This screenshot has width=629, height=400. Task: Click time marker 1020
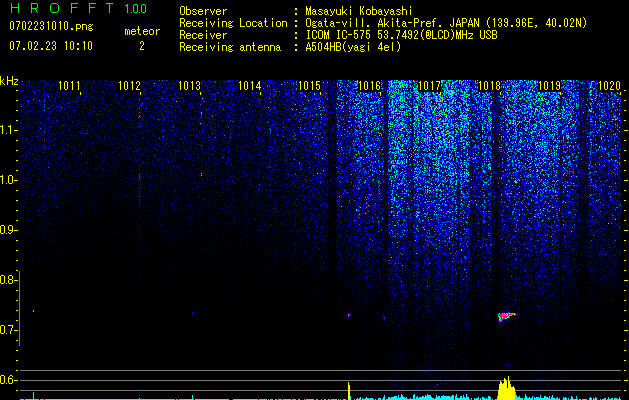point(609,86)
